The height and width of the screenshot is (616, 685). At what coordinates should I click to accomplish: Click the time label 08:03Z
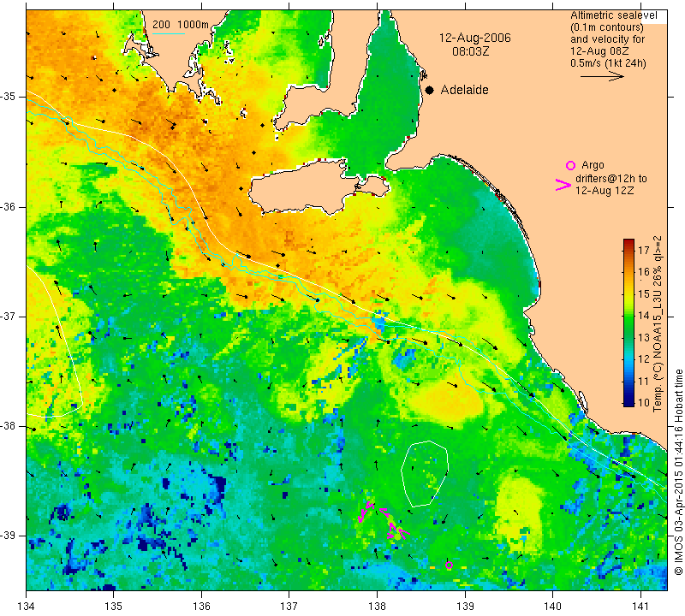click(x=470, y=51)
